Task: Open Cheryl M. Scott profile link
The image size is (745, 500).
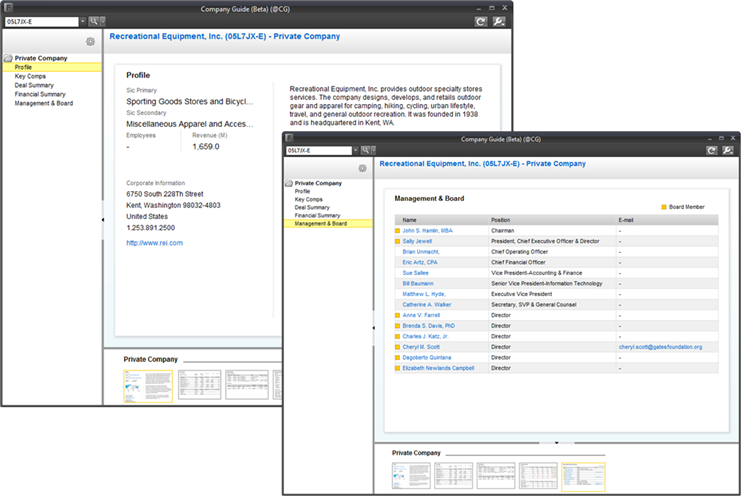Action: (x=421, y=346)
